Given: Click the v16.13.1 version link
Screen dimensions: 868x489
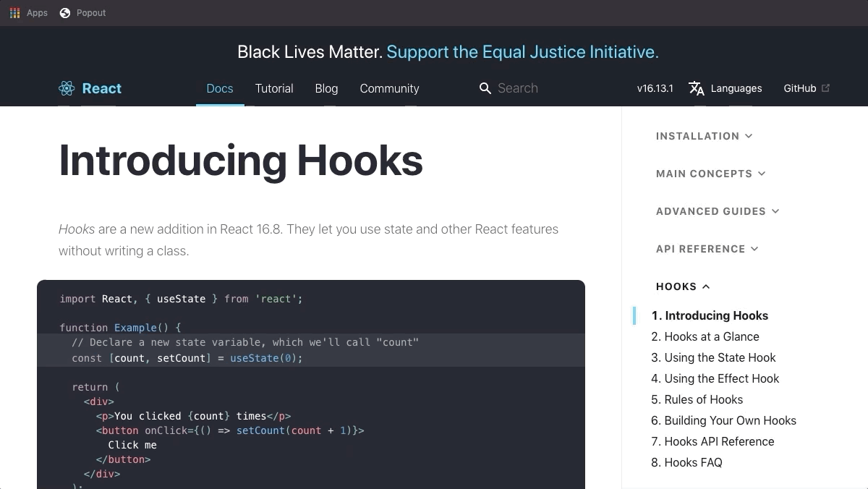Looking at the screenshot, I should point(655,88).
